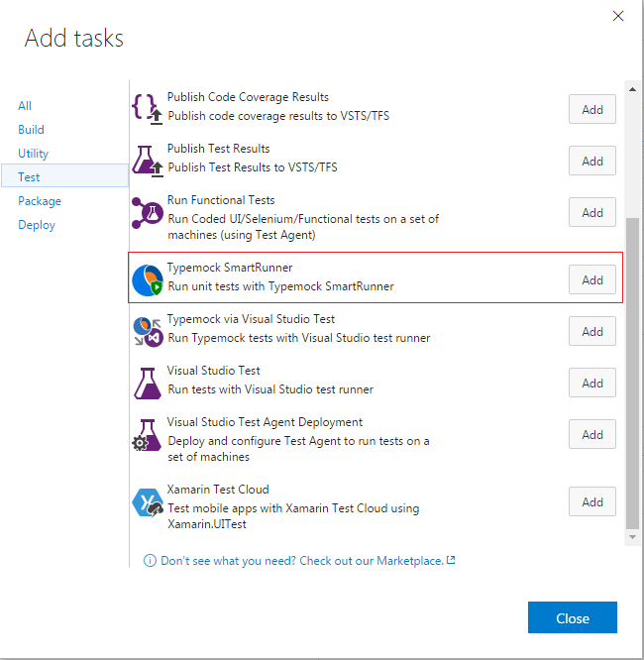Add the Visual Studio Test task
644x660 pixels.
pyautogui.click(x=591, y=384)
